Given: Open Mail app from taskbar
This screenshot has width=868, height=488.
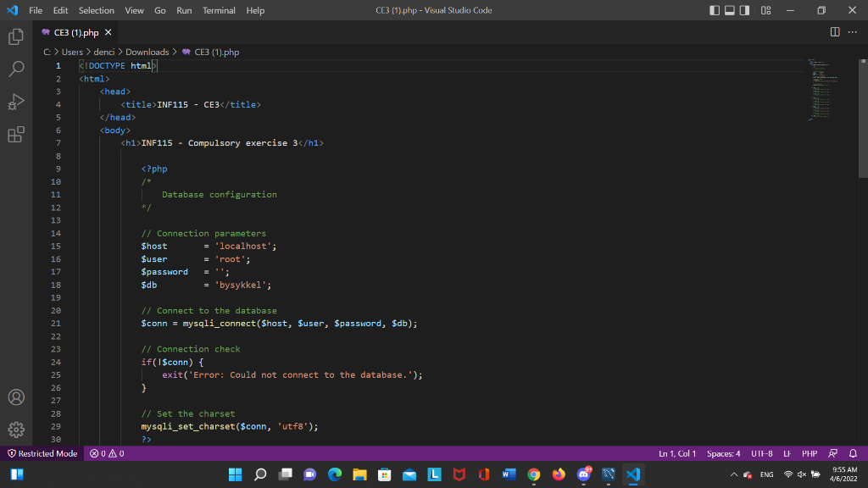Looking at the screenshot, I should [409, 474].
